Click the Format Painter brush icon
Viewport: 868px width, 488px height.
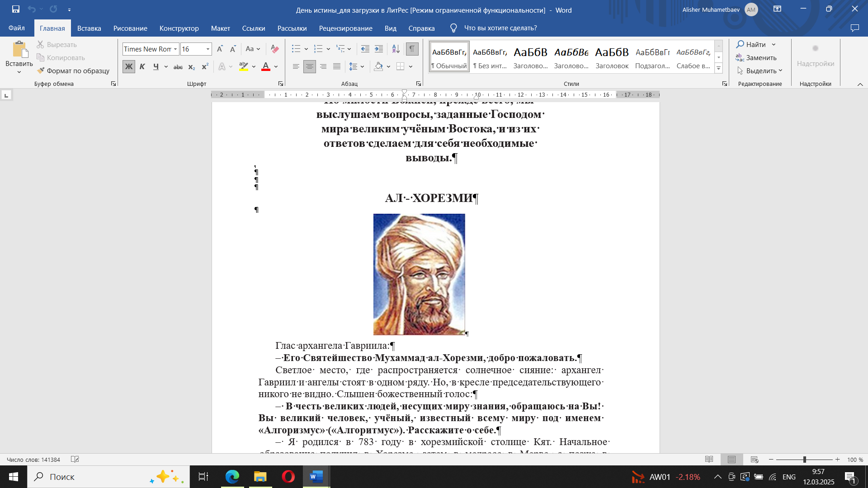click(x=41, y=70)
